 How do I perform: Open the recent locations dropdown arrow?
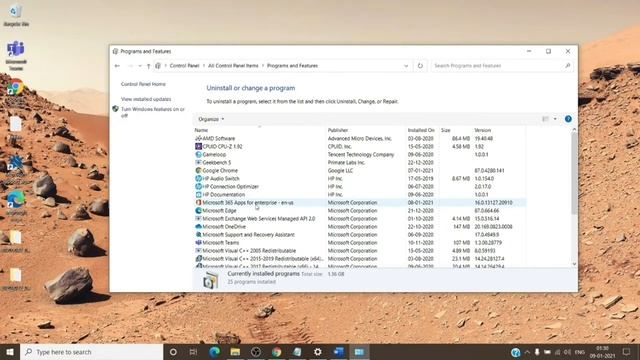tap(140, 66)
